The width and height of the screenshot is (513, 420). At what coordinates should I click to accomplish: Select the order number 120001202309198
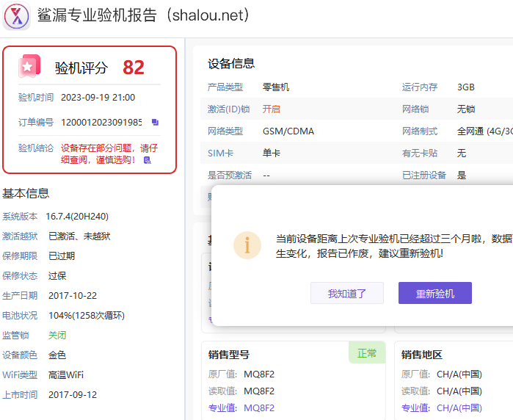click(x=101, y=122)
